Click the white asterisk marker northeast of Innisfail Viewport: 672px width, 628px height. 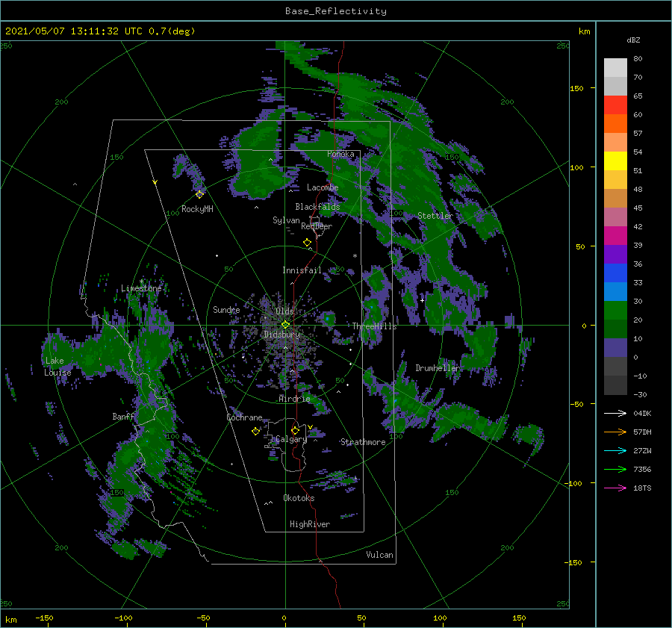[x=355, y=256]
